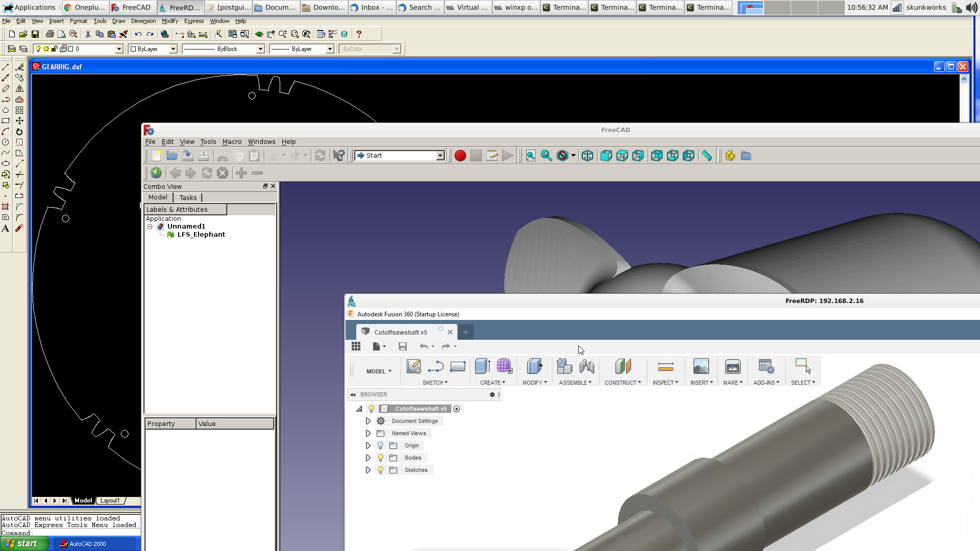The image size is (980, 551).
Task: Collapse Unnamed1 tree in FreeCAD
Action: click(x=150, y=227)
